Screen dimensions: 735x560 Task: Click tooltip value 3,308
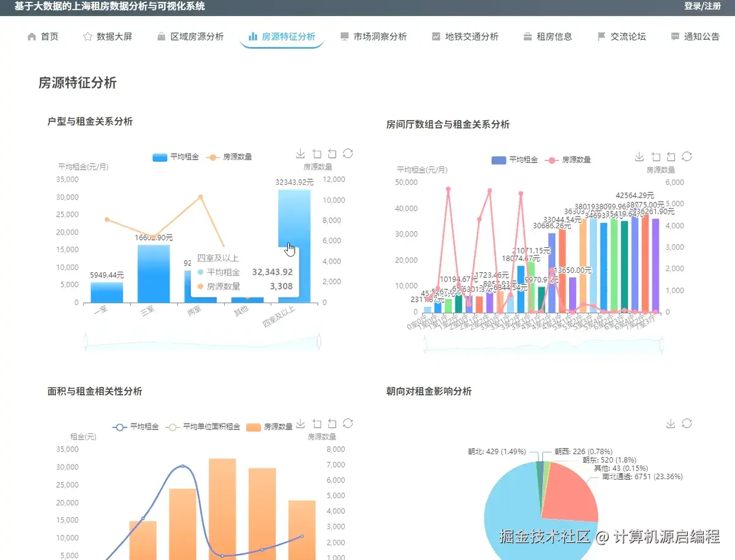click(281, 286)
